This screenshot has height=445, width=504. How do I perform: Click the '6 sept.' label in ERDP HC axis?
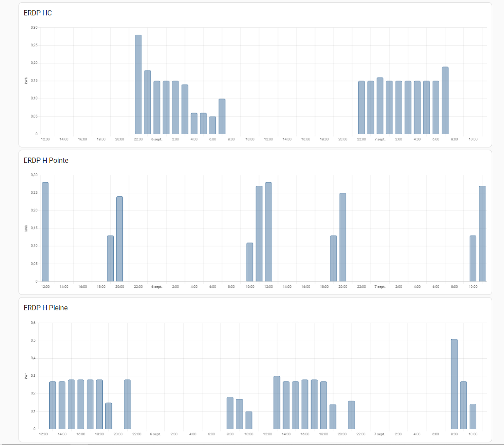click(x=156, y=139)
